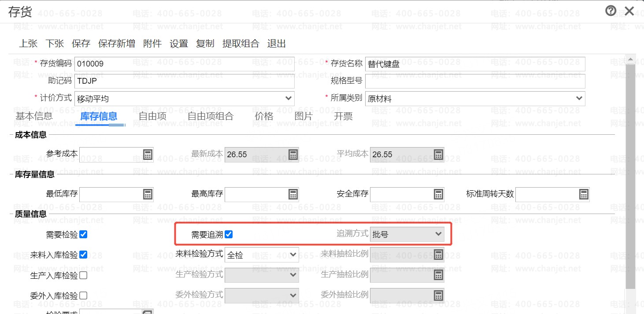Viewport: 644px width, 314px height.
Task: Click calculator icon beside 平均成本 field
Action: [x=438, y=155]
